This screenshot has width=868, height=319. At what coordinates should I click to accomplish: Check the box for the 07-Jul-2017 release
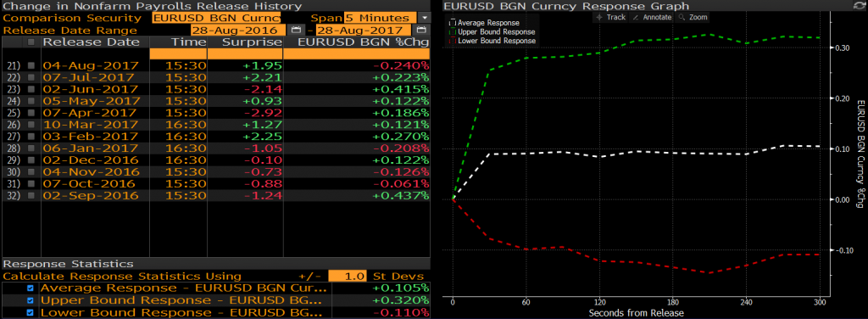point(31,77)
